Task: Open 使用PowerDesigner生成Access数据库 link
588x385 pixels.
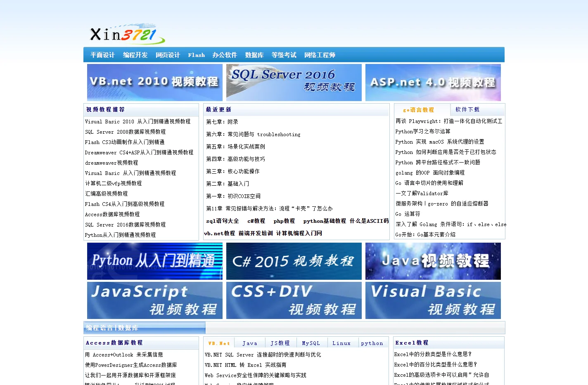Action: click(x=131, y=365)
